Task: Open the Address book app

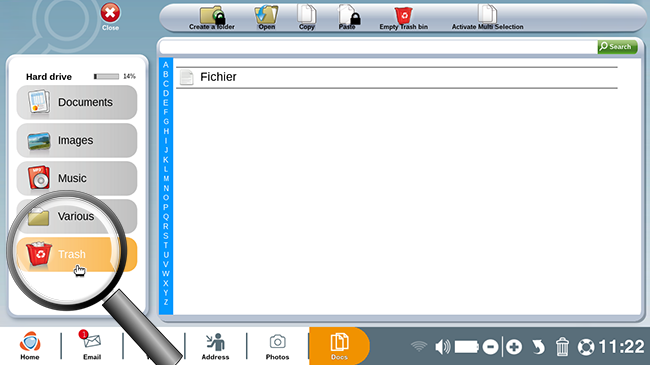Action: pos(215,346)
